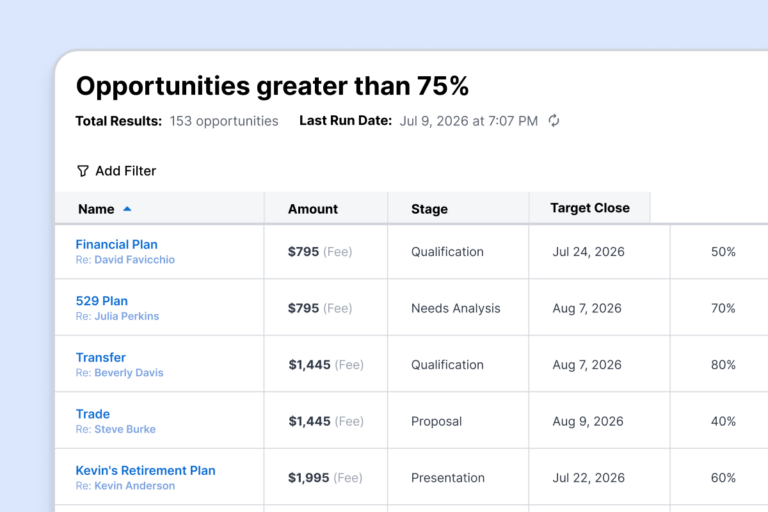Open the 529 Plan opportunity

point(101,301)
